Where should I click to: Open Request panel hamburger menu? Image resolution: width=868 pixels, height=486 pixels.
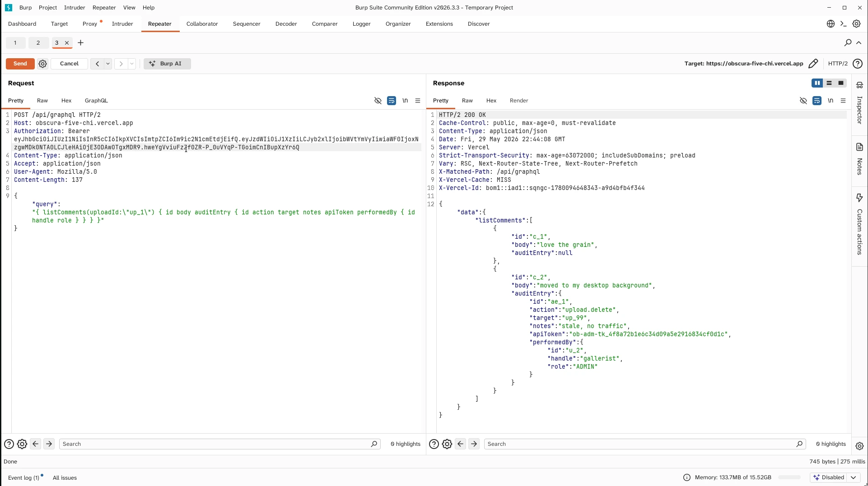(x=418, y=101)
